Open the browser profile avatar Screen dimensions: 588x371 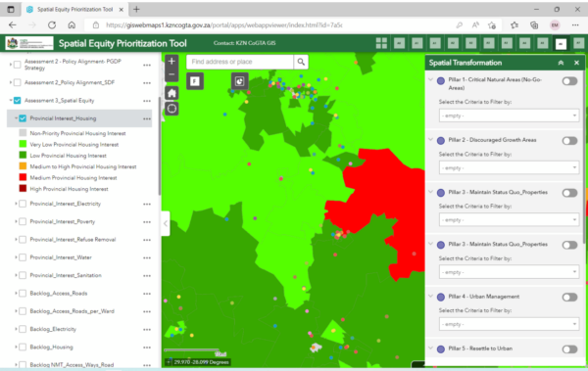click(x=555, y=25)
